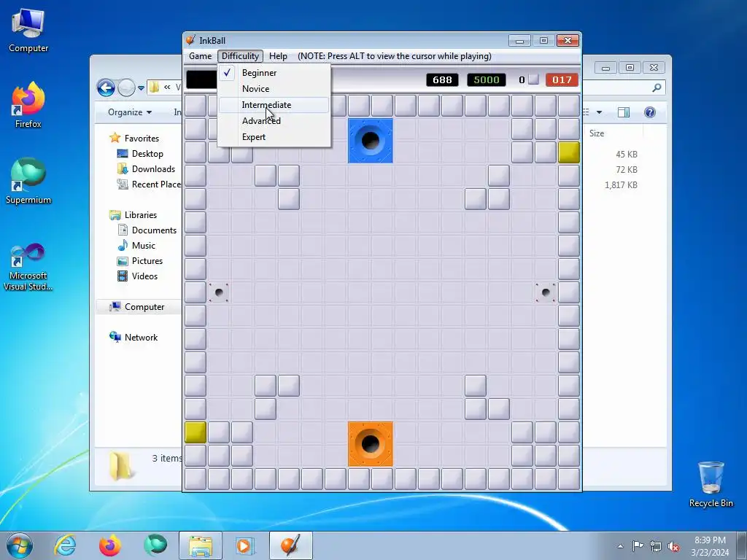Screen dimensions: 747x560
Task: Select Favorites in the navigation pane
Action: point(142,138)
